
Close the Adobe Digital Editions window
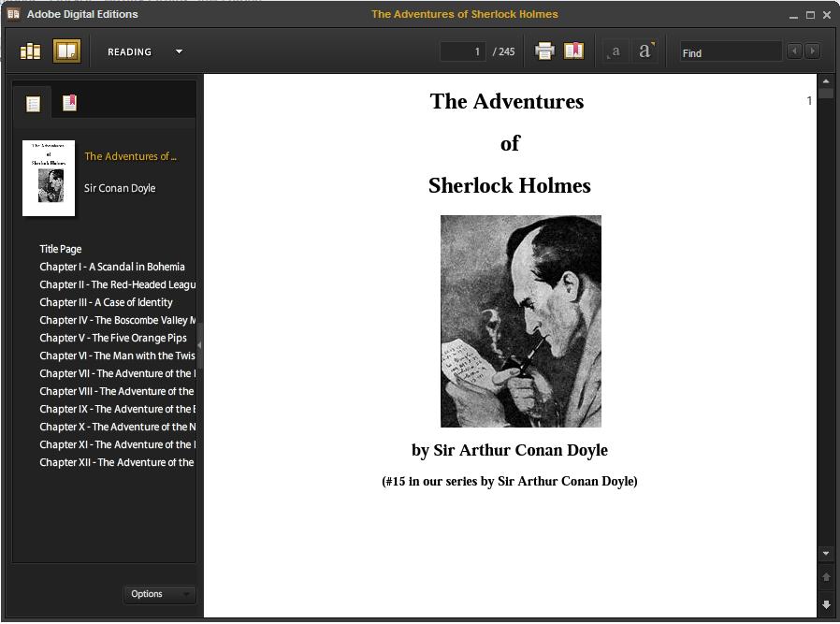point(827,15)
